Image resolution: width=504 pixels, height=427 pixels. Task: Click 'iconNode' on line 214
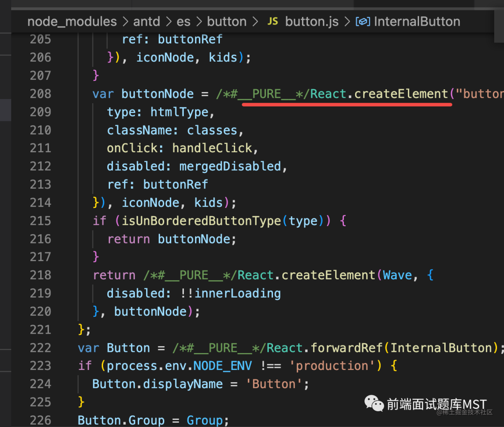click(150, 203)
